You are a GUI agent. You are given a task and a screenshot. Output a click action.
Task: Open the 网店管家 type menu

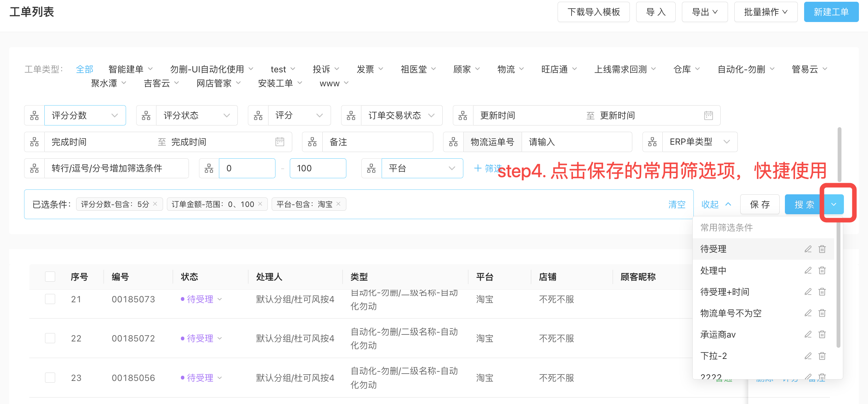coord(219,83)
